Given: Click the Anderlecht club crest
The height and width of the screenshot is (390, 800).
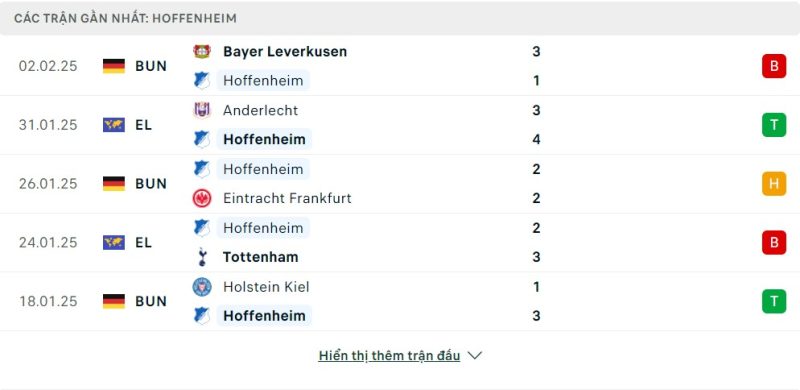Looking at the screenshot, I should [x=202, y=110].
